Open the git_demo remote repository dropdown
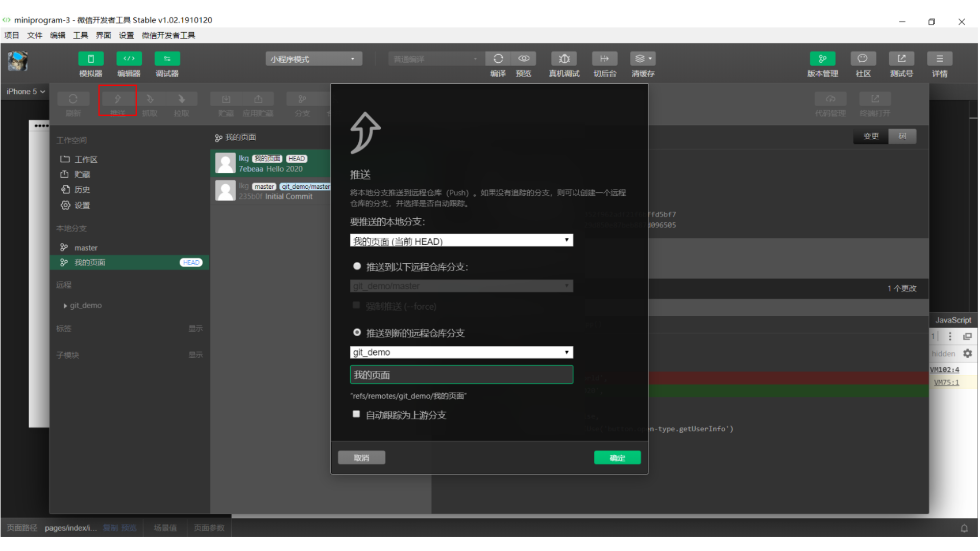This screenshot has height=551, width=980. (x=461, y=353)
